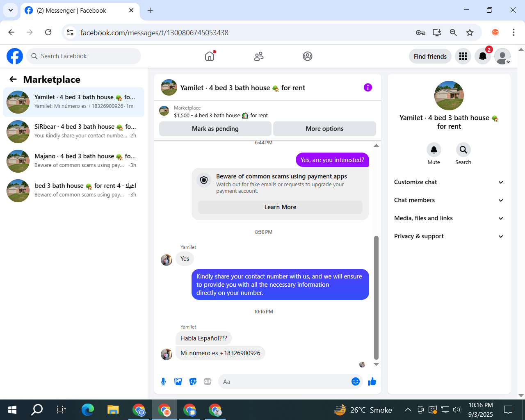Click Find friends button
The image size is (525, 420).
tap(430, 56)
